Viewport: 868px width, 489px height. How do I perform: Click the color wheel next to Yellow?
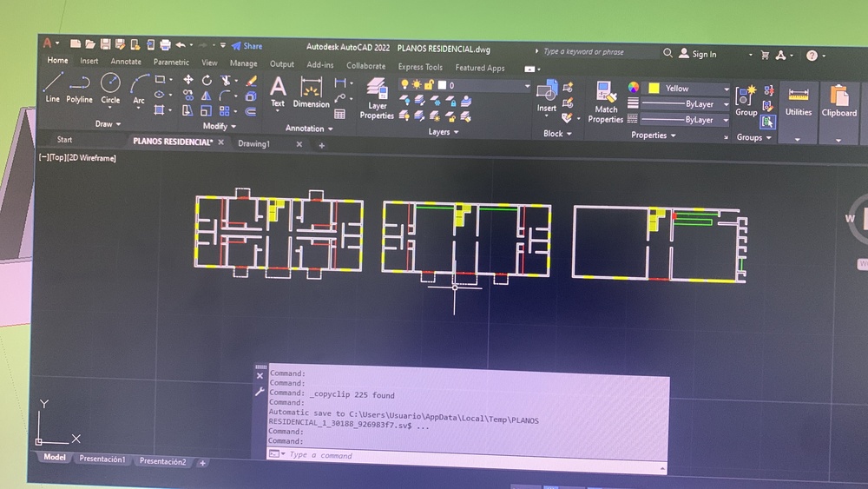(634, 88)
